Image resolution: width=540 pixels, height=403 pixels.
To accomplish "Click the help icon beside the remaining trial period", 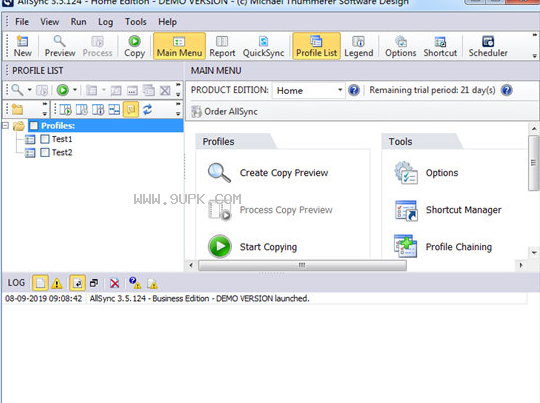I will [507, 90].
